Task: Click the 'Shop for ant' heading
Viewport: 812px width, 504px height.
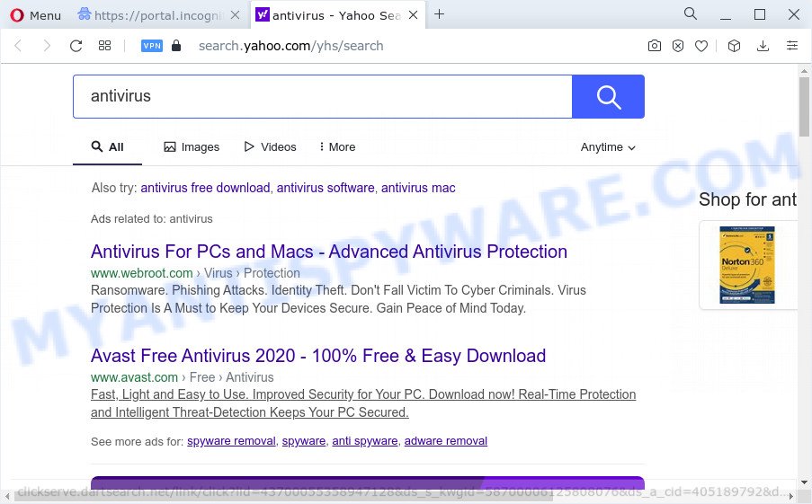Action: [x=747, y=199]
